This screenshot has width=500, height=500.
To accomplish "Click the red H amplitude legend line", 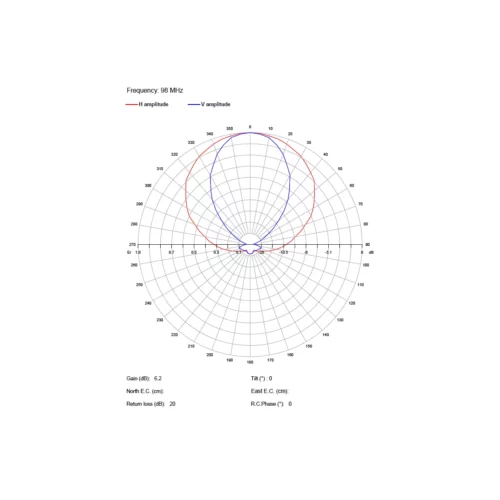I will coord(132,104).
